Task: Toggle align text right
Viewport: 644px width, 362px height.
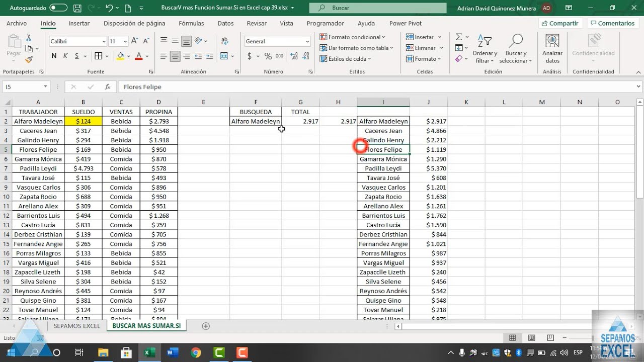Action: pos(187,56)
